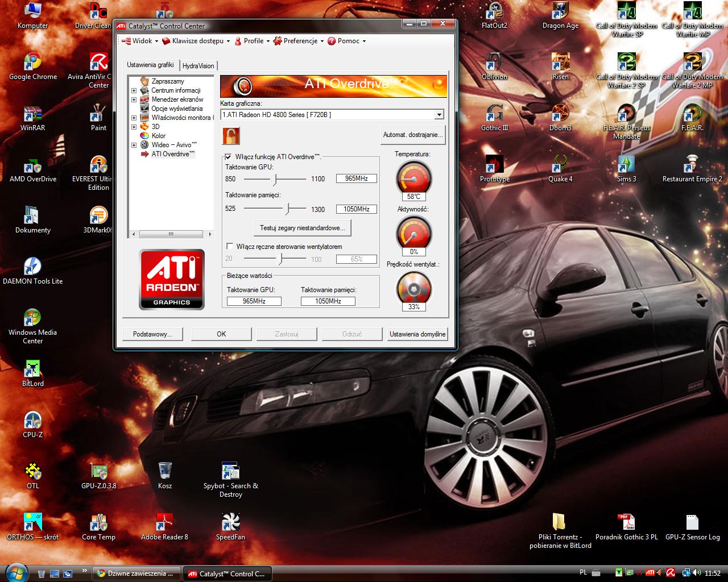Select the GPU-Z.0.3.8 desktop icon
This screenshot has height=582, width=728.
pos(98,476)
